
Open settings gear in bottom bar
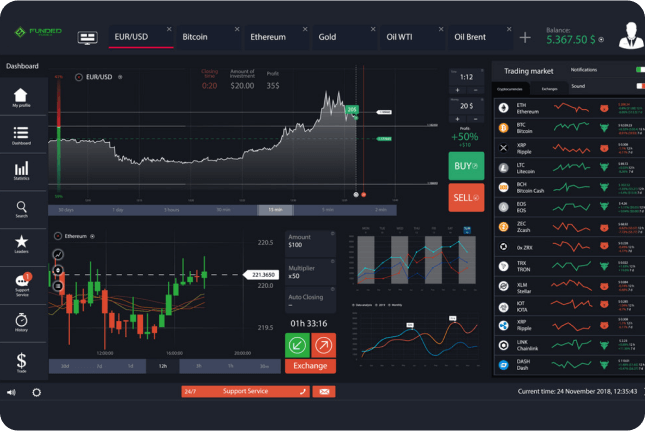pyautogui.click(x=37, y=392)
